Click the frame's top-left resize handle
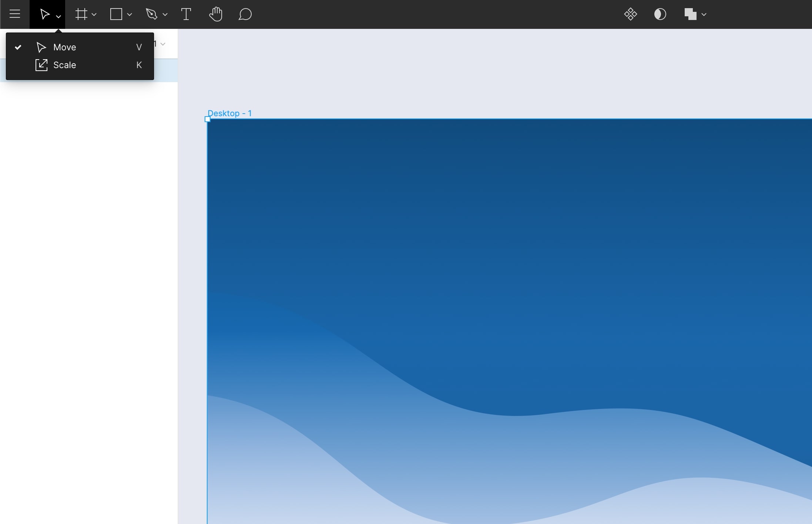Viewport: 812px width, 524px height. coord(208,119)
